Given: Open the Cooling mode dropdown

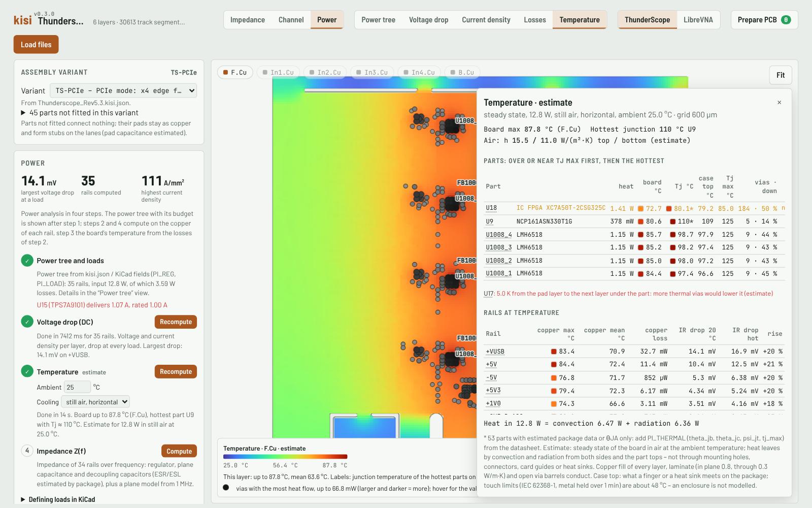Looking at the screenshot, I should tap(95, 402).
